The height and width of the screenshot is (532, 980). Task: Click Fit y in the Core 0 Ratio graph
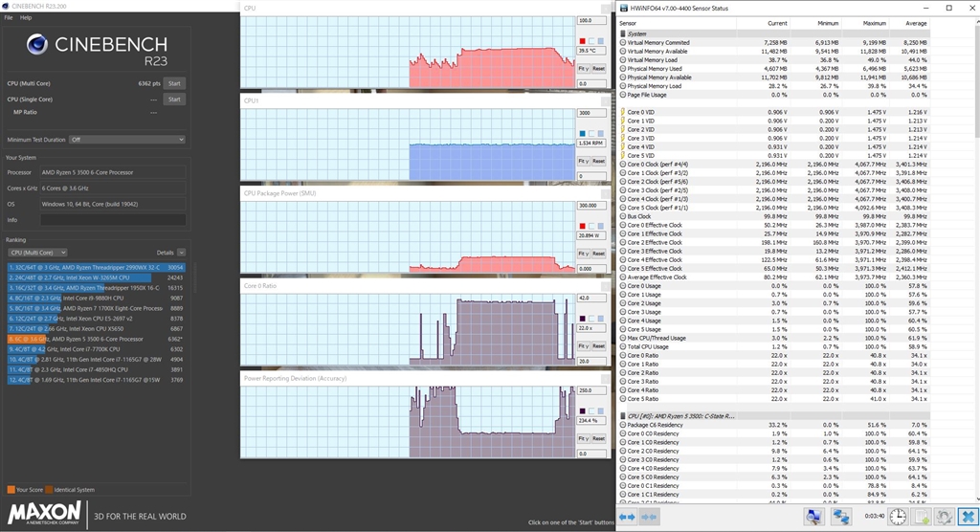[x=583, y=346]
